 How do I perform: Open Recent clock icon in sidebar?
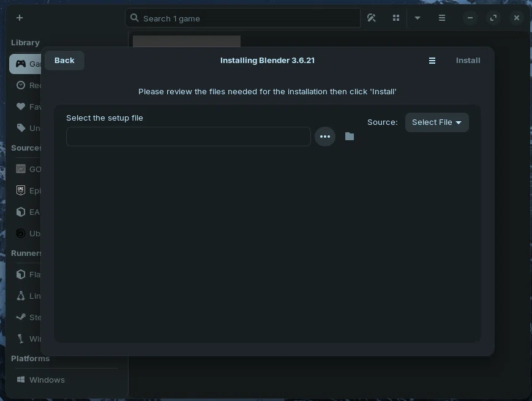[21, 85]
